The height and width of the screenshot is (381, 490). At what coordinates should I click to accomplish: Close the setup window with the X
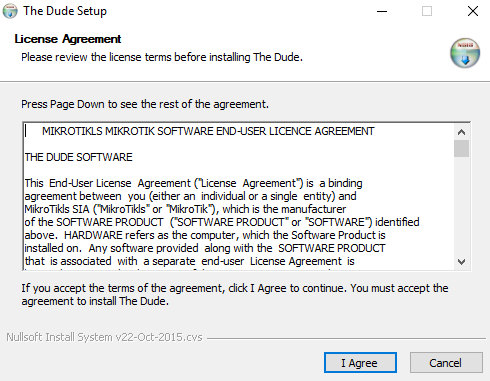click(473, 11)
